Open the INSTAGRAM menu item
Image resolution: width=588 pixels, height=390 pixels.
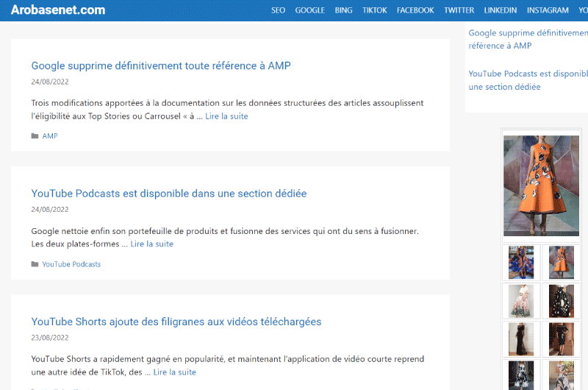click(548, 10)
